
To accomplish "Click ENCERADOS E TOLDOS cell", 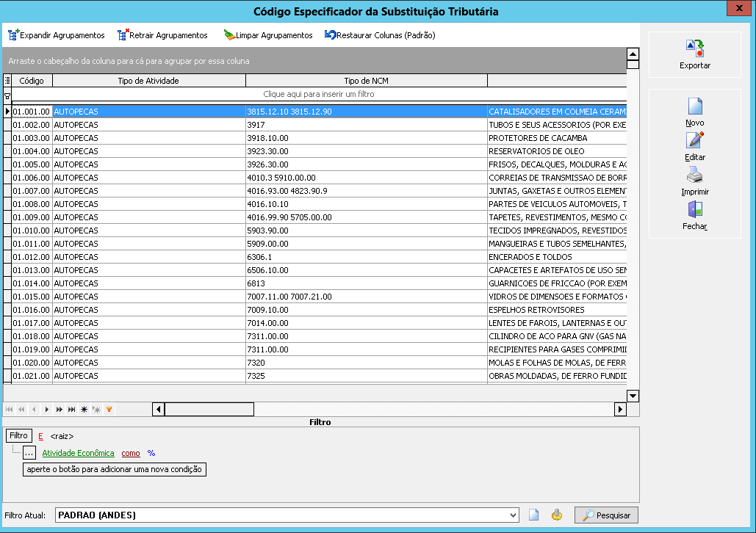I will 557,257.
